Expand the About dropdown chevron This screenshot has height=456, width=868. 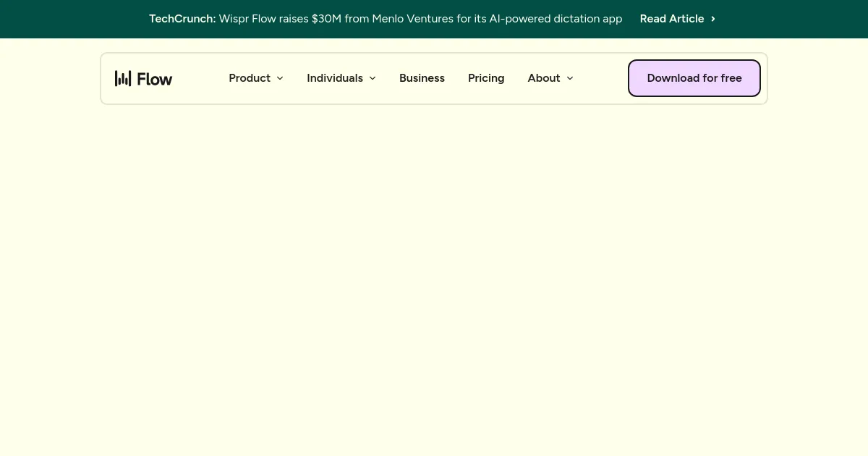(570, 78)
